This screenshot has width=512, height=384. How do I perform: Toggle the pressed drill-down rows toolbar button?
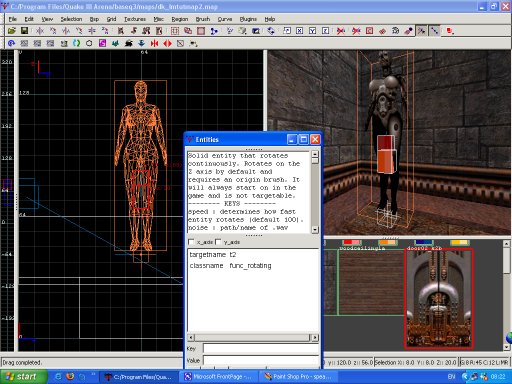point(435,31)
